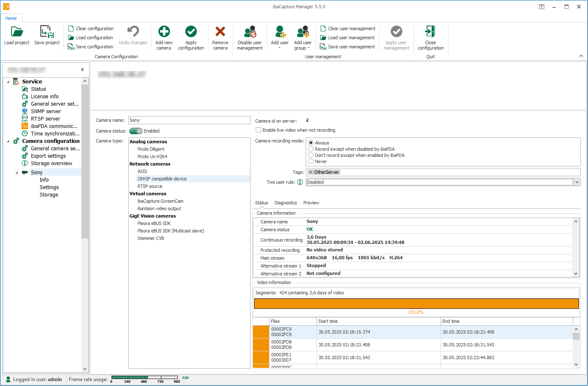Click the orange video segments bar
The width and height of the screenshot is (588, 386).
[416, 303]
